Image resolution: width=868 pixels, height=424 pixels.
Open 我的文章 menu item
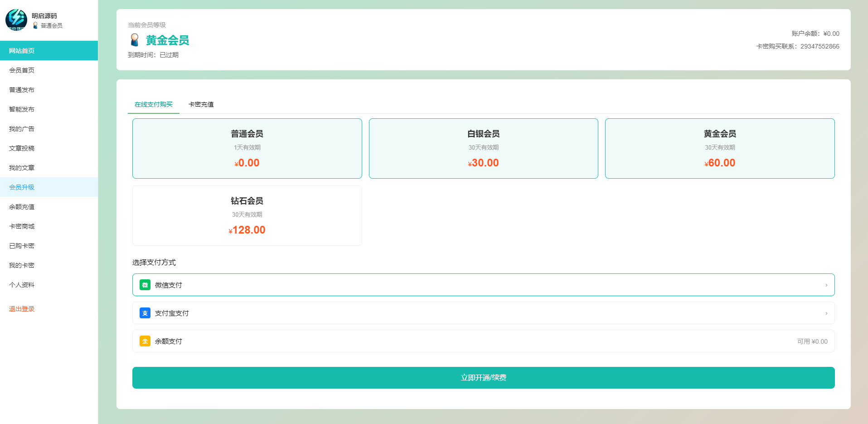click(x=49, y=168)
